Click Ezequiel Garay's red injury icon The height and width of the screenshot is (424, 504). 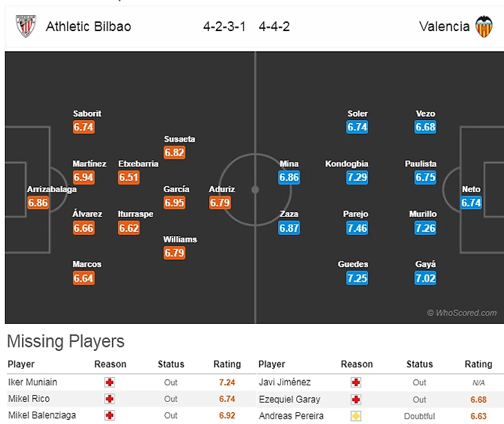(x=356, y=398)
